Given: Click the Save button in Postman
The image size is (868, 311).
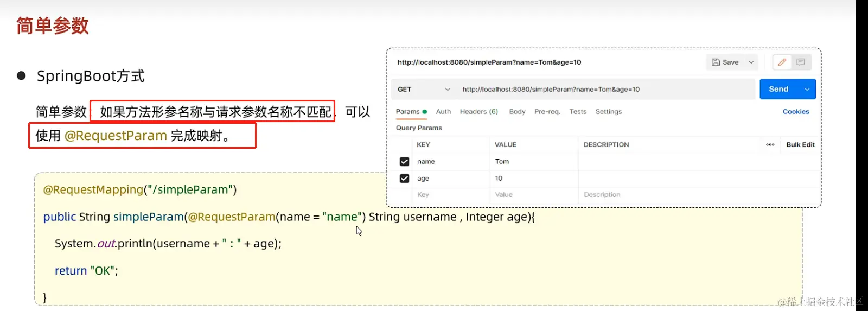Looking at the screenshot, I should [x=725, y=62].
